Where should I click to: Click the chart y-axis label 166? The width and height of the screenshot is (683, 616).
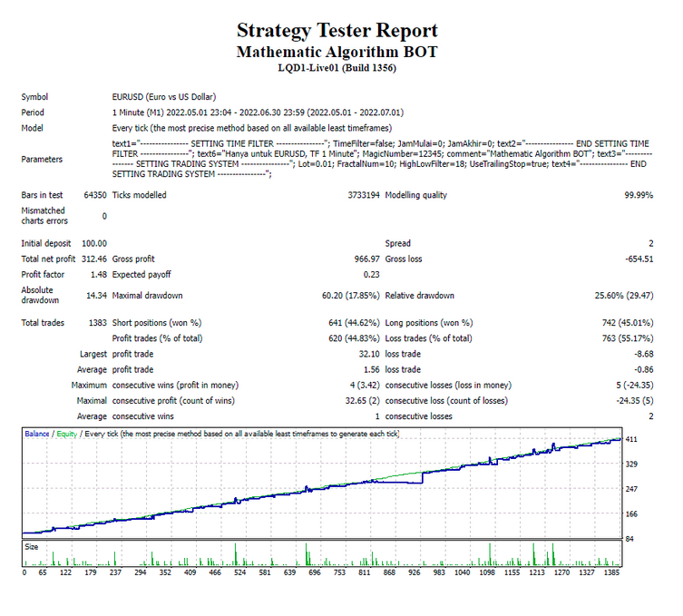631,514
